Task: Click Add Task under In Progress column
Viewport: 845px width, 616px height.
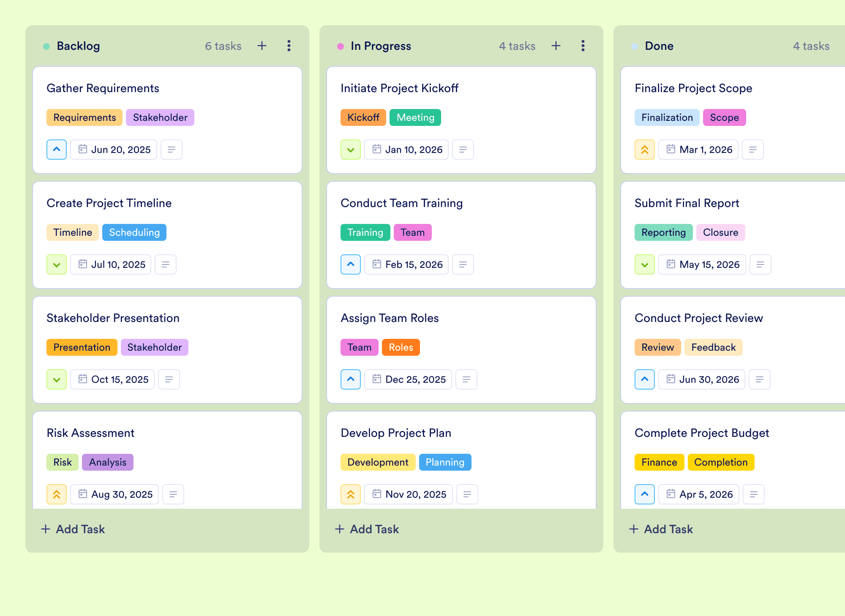Action: (x=367, y=529)
